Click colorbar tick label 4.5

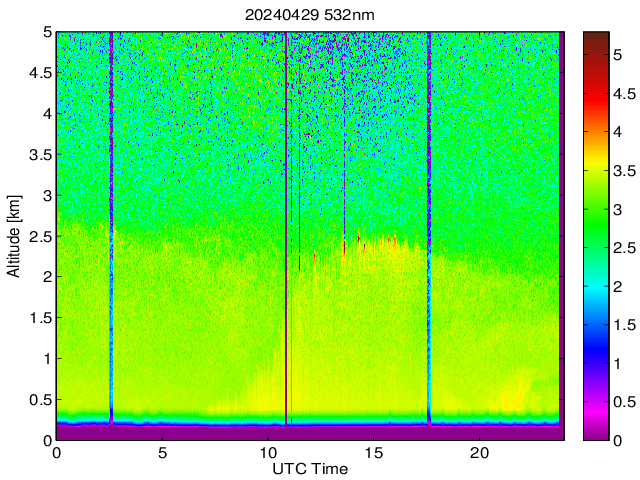coord(624,93)
